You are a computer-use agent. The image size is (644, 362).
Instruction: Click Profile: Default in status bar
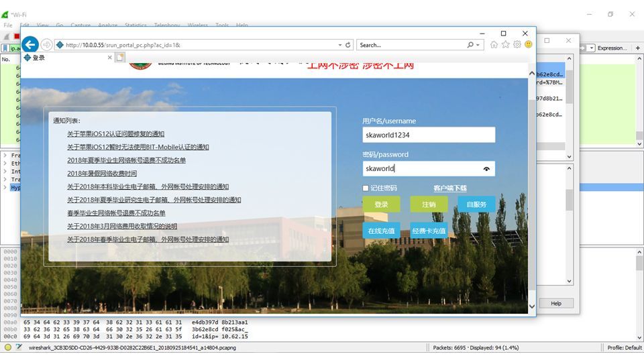click(x=625, y=348)
